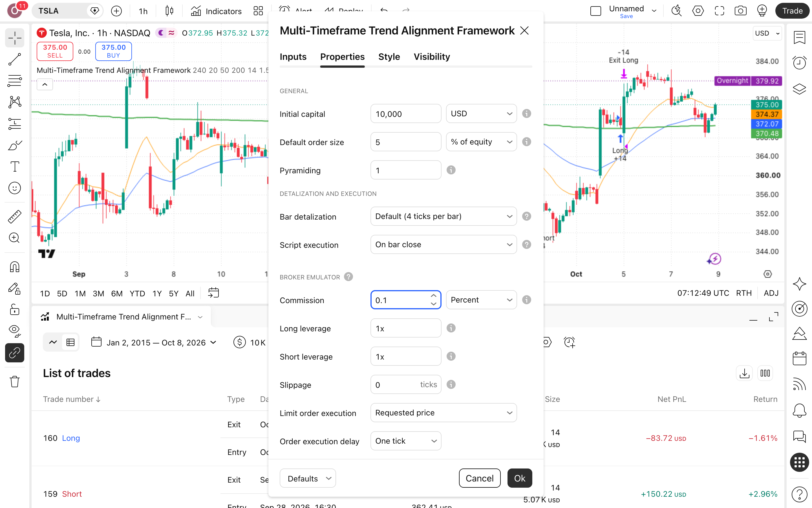Screen dimensions: 812x508
Task: Open the % of equity dropdown
Action: pyautogui.click(x=481, y=142)
